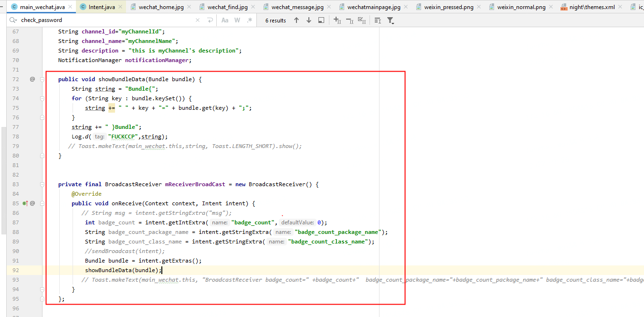Click line number 67 in gutter
This screenshot has width=644, height=317.
coord(16,32)
